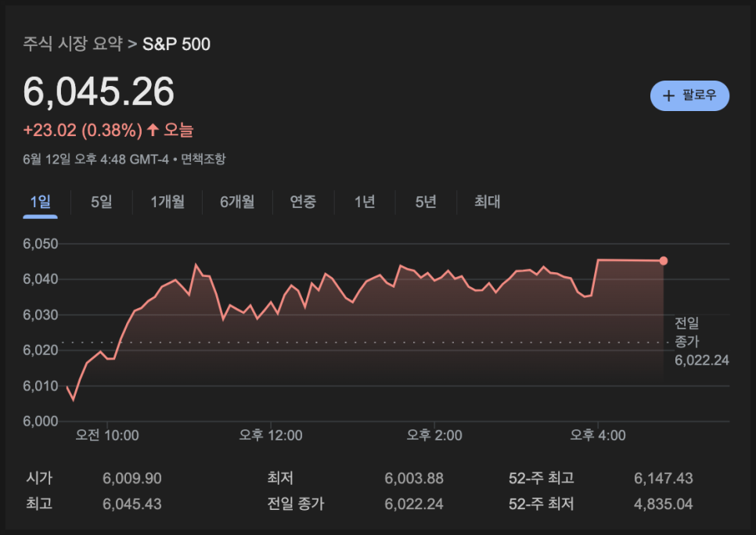756x535 pixels.
Task: Click the 오후 12:00 axis label
Action: (271, 435)
